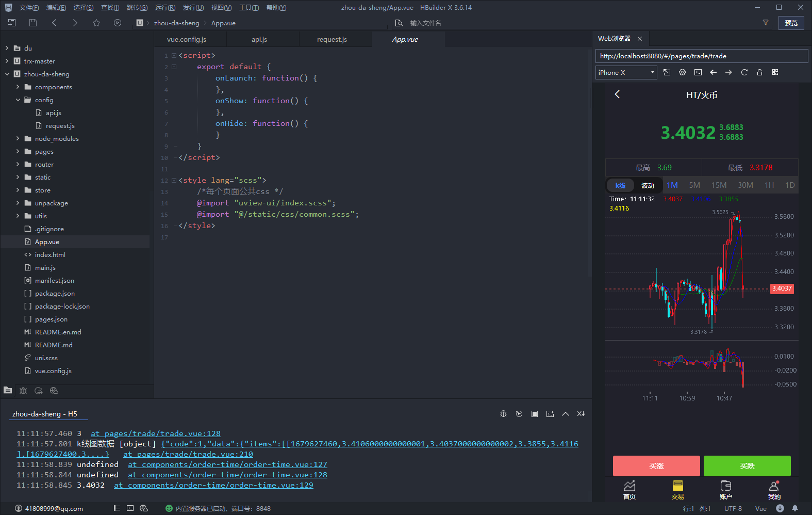The height and width of the screenshot is (515, 812).
Task: Go forward in the built-in web browser
Action: [728, 72]
